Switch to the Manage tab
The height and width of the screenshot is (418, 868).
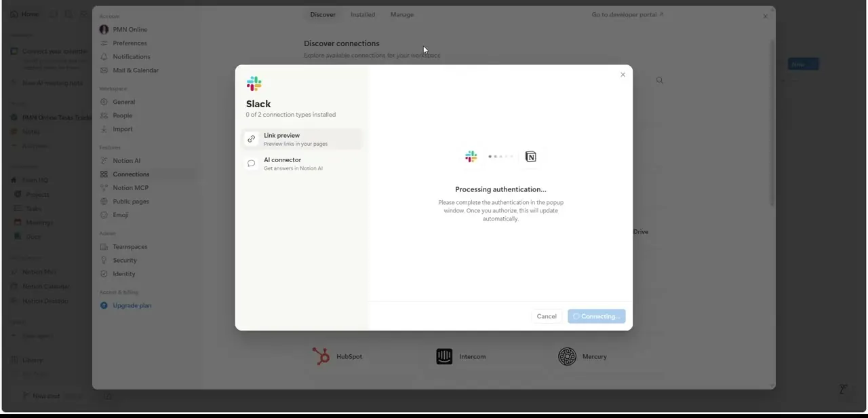tap(402, 14)
